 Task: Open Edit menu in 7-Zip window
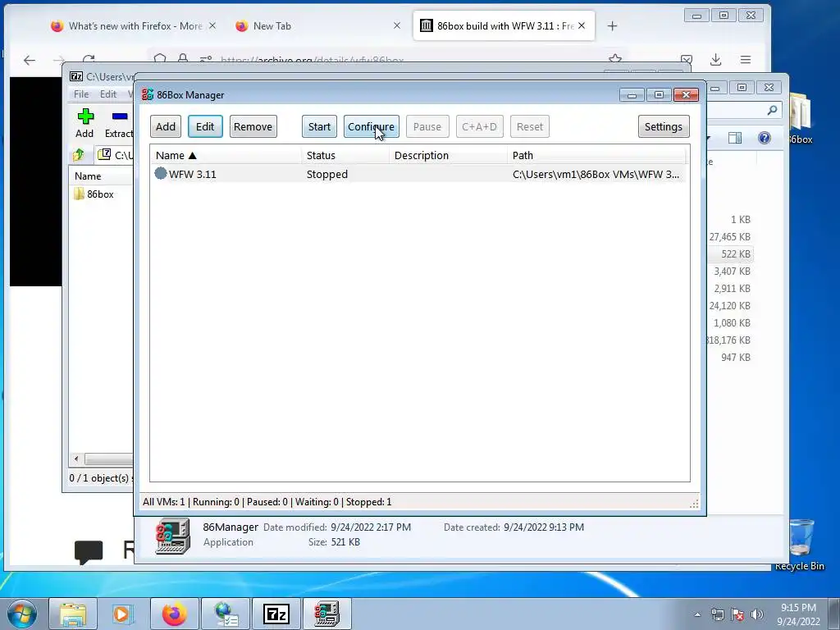[108, 94]
